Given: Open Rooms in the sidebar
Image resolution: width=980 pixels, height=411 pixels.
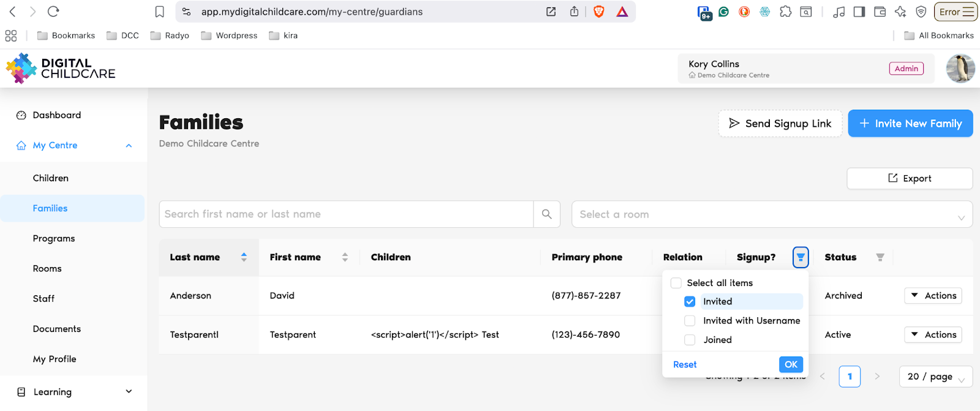Looking at the screenshot, I should pos(47,268).
